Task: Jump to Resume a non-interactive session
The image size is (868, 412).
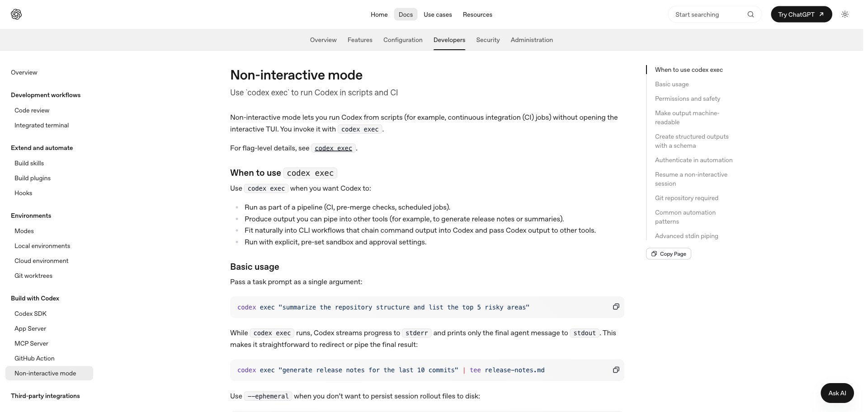Action: point(691,179)
